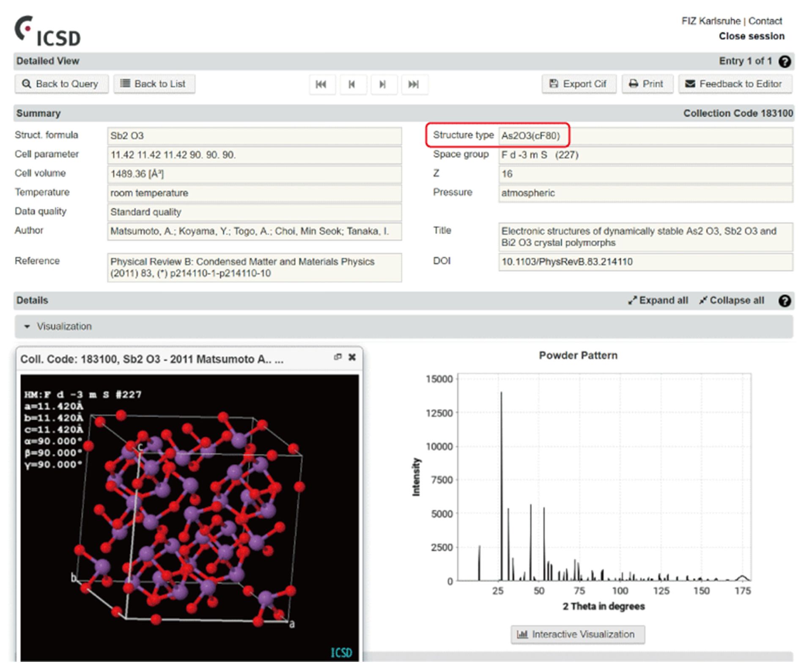
Task: Print the detailed view
Action: [x=647, y=84]
